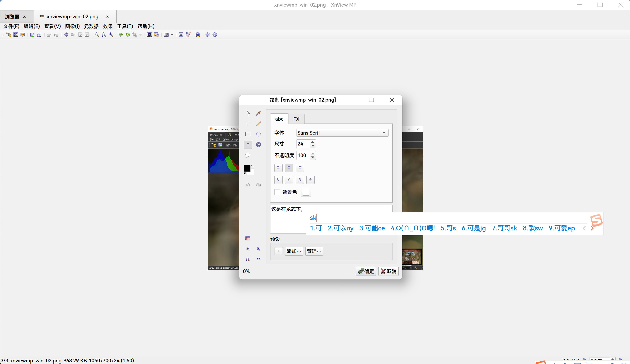
Task: Select the rectangle shape tool
Action: click(248, 134)
